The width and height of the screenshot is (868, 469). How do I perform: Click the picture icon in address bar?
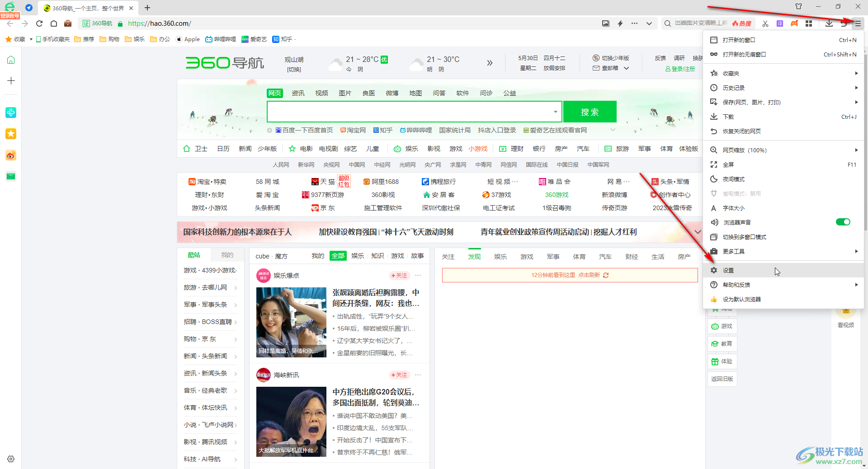(606, 23)
